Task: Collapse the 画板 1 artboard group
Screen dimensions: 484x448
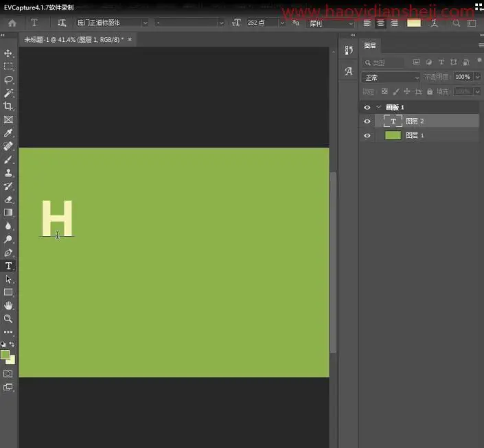Action: tap(379, 107)
